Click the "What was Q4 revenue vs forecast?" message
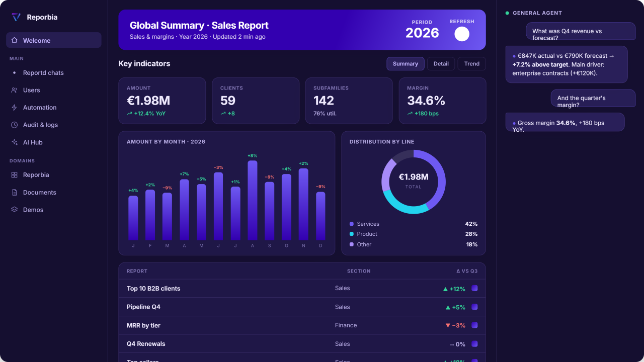This screenshot has width=644, height=362. tap(581, 31)
